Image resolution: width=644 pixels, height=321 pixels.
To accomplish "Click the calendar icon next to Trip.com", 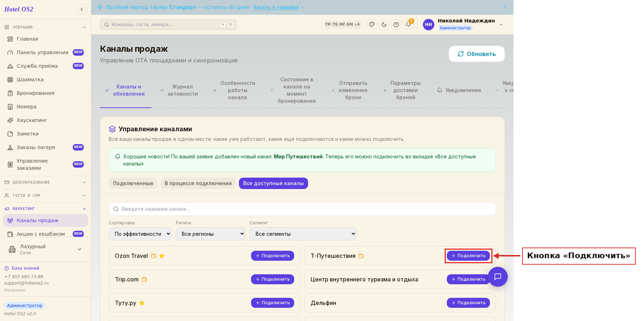I will tap(144, 279).
